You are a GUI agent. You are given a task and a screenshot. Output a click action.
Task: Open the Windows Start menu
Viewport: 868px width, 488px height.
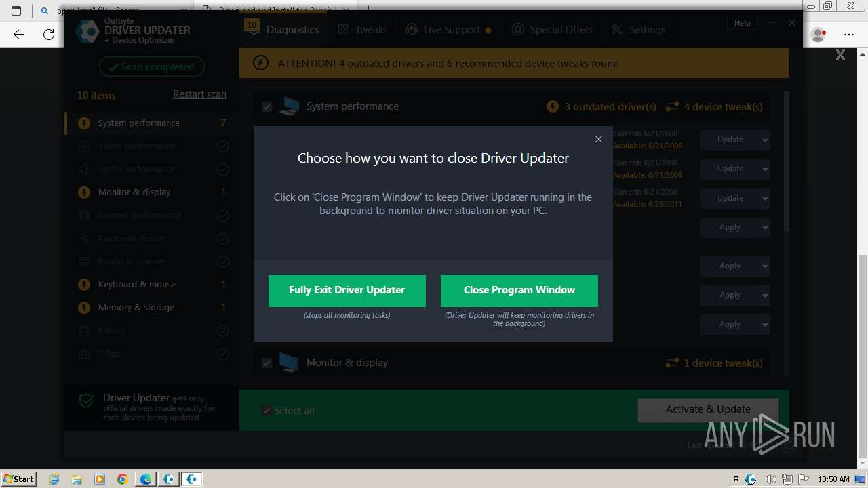point(18,479)
